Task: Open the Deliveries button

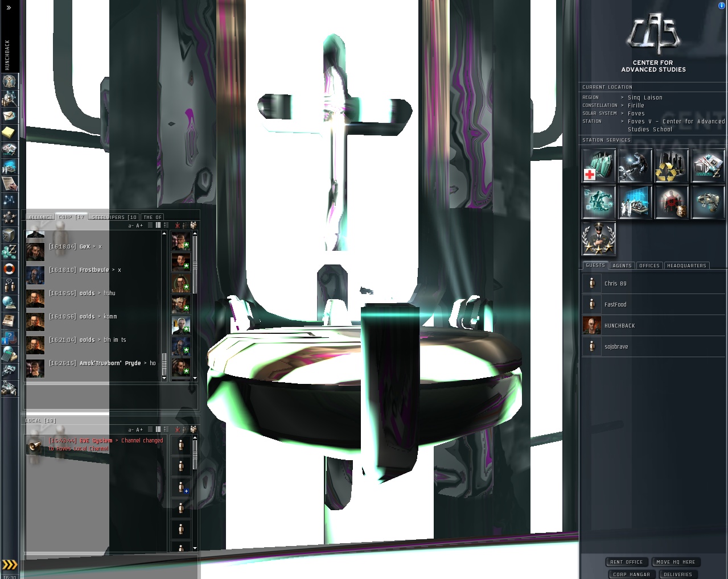Action: pos(678,574)
